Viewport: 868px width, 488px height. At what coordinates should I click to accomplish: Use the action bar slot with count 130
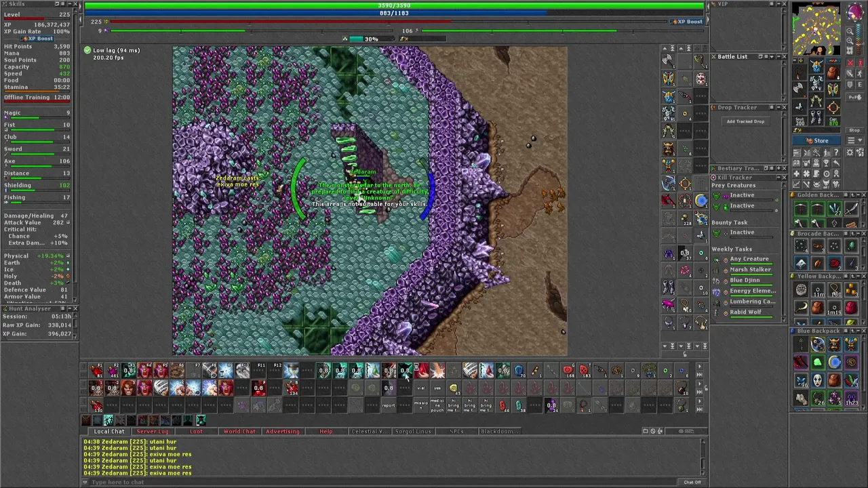96,405
